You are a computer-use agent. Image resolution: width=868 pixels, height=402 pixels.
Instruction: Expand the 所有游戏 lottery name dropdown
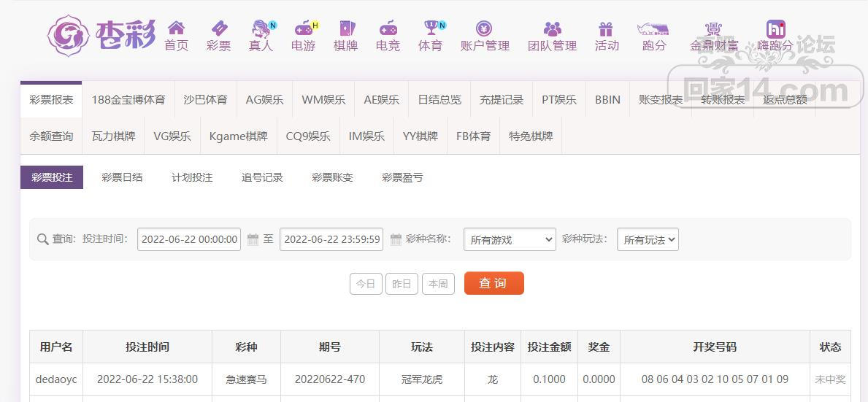tap(510, 239)
